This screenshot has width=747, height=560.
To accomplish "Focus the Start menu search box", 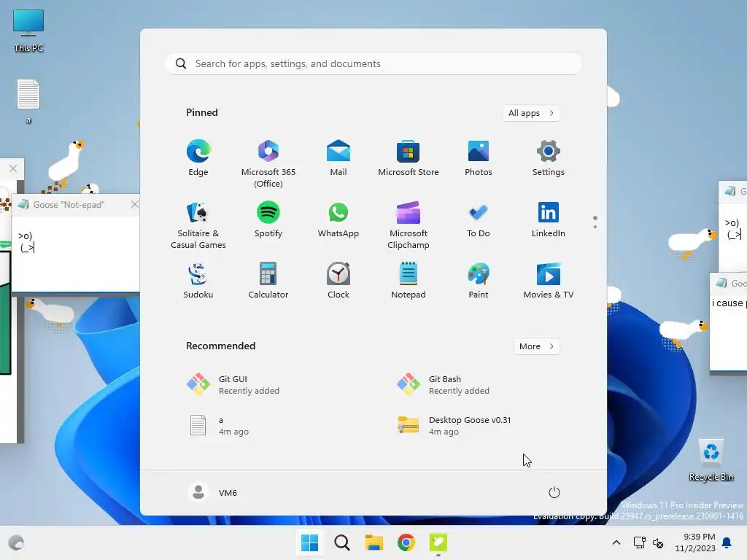I will (x=373, y=64).
